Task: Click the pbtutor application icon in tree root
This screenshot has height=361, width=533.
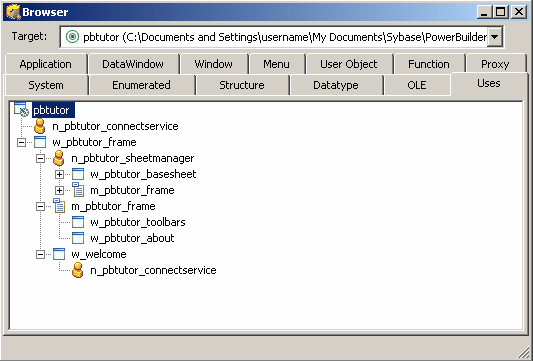Action: coord(21,110)
